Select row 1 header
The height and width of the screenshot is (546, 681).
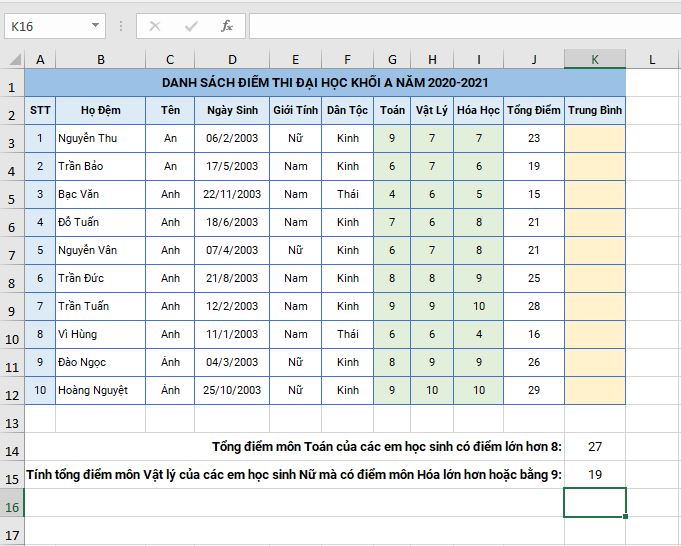[12, 83]
